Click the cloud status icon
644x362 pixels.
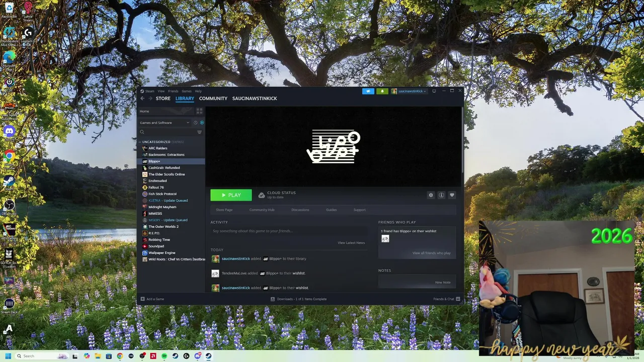click(x=262, y=195)
